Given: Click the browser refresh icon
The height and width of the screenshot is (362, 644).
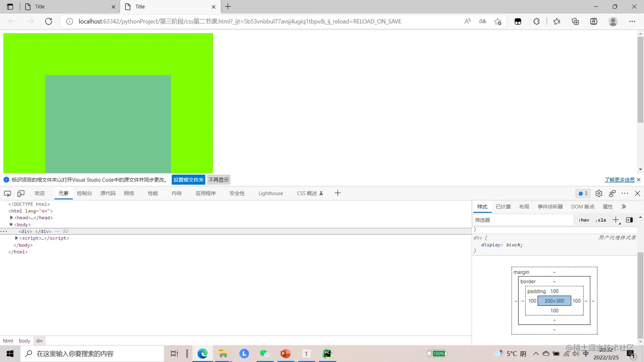Looking at the screenshot, I should tap(49, 21).
